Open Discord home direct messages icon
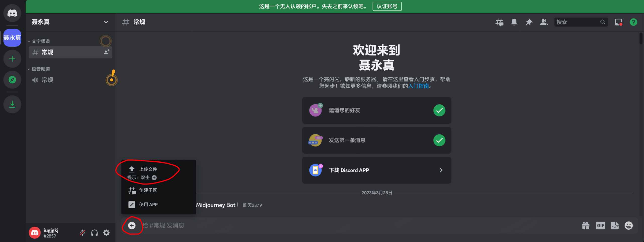This screenshot has height=242, width=644. point(12,13)
